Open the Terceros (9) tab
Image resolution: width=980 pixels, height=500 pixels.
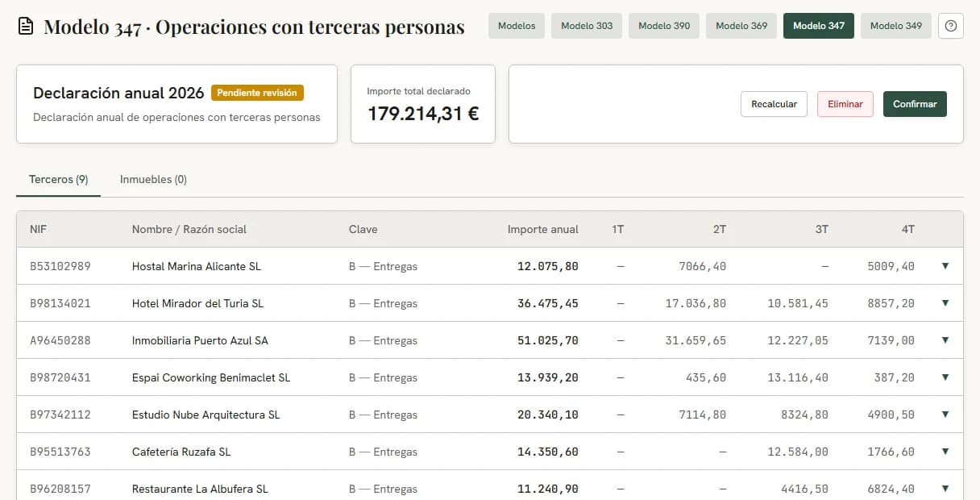point(58,179)
